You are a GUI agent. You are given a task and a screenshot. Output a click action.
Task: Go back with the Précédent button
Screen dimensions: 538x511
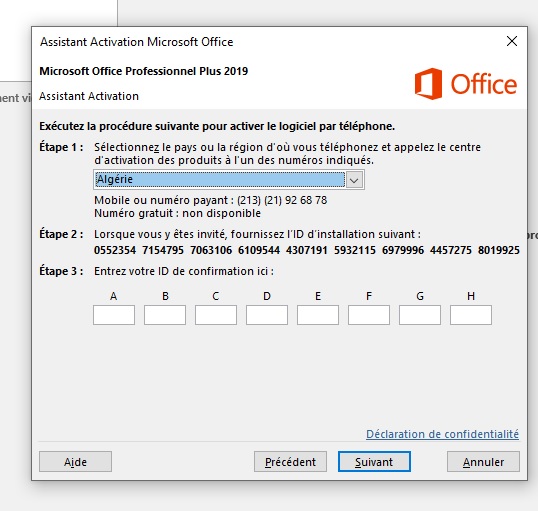[290, 462]
